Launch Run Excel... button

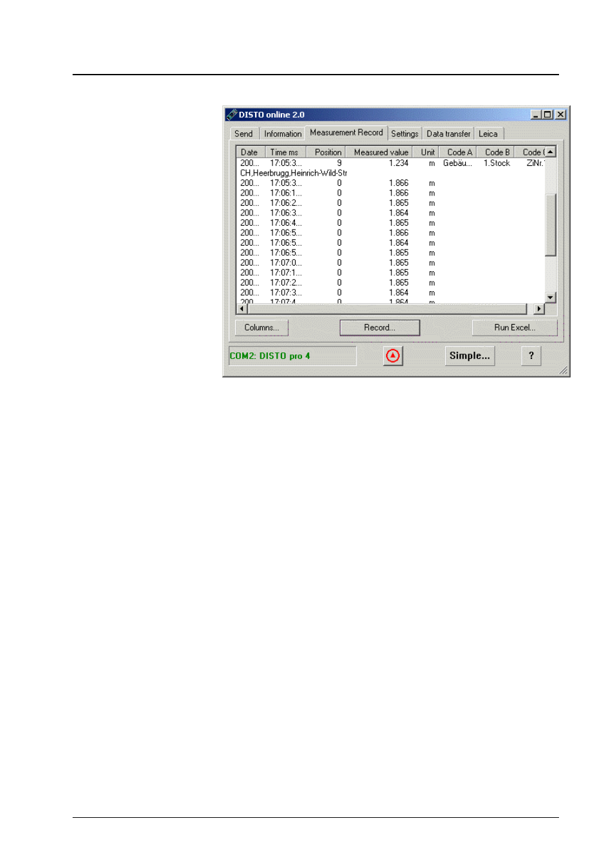pos(515,327)
